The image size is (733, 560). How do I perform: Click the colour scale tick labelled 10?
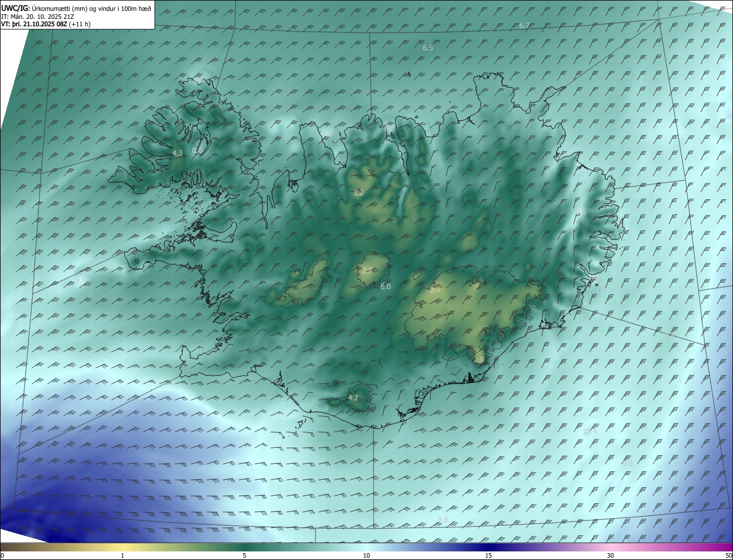point(366,555)
